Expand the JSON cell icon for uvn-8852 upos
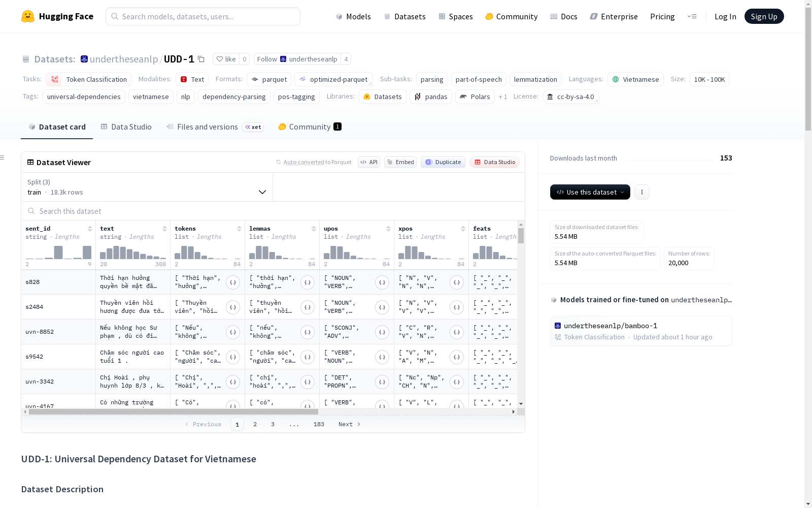812x508 pixels. [x=382, y=332]
